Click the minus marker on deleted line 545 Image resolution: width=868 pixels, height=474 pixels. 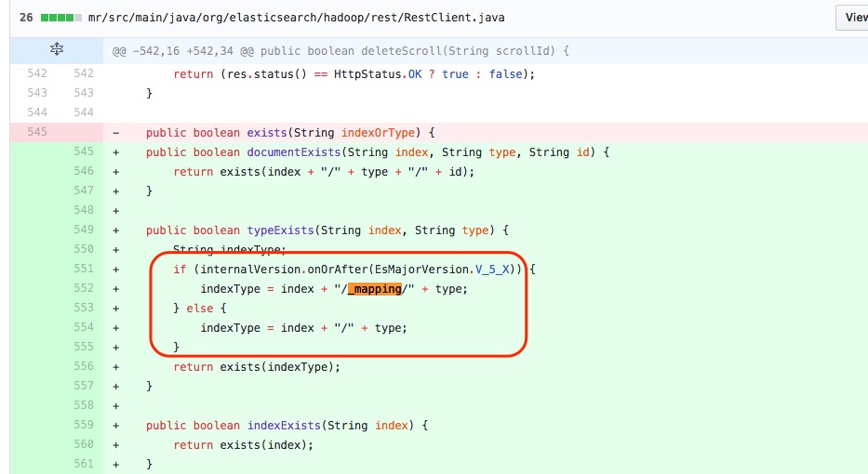[x=115, y=133]
